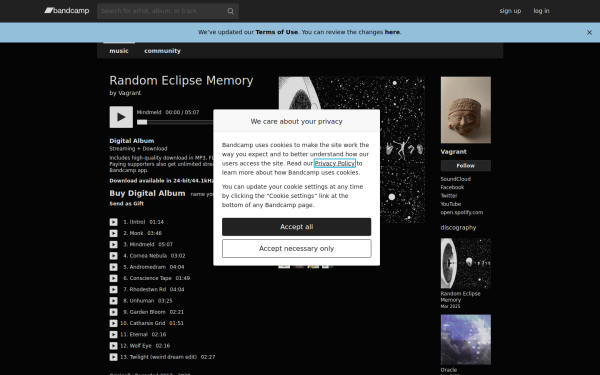Play track 12 Wolf Eye
The height and width of the screenshot is (375, 600).
pos(114,346)
